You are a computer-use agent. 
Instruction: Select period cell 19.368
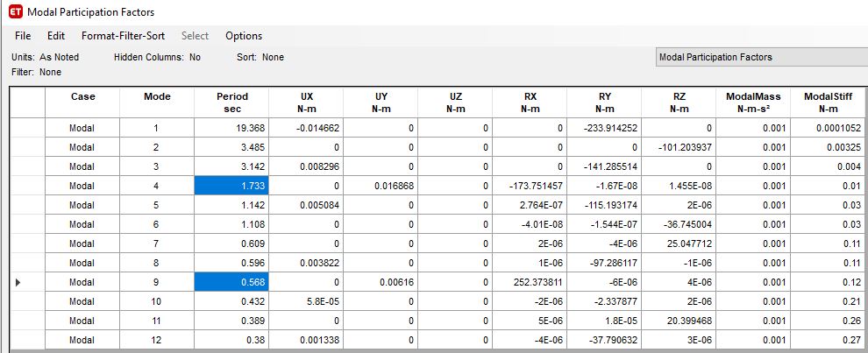coord(231,129)
